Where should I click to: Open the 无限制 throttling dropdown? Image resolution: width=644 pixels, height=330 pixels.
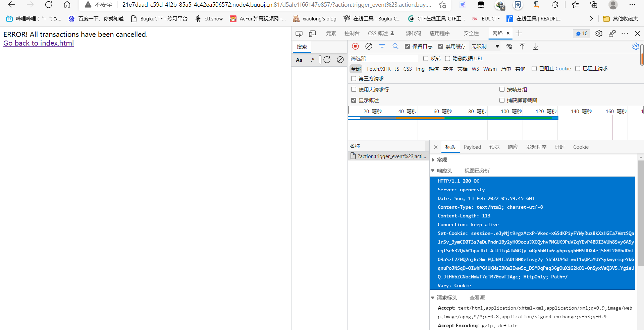click(485, 47)
